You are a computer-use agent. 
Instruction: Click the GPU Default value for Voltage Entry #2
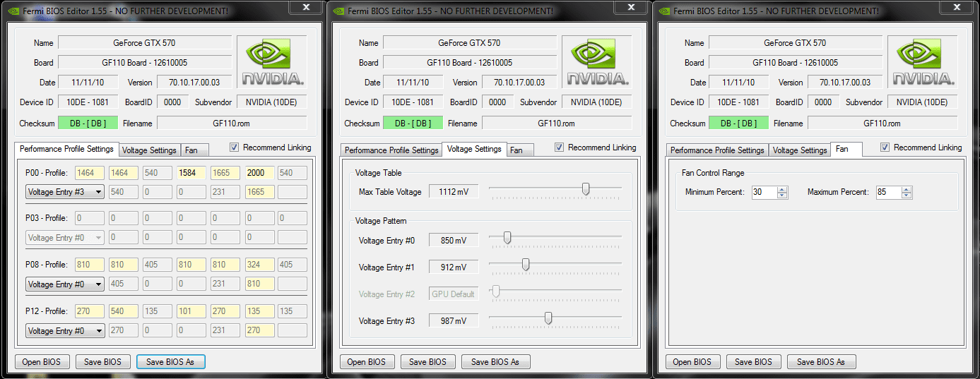(454, 294)
